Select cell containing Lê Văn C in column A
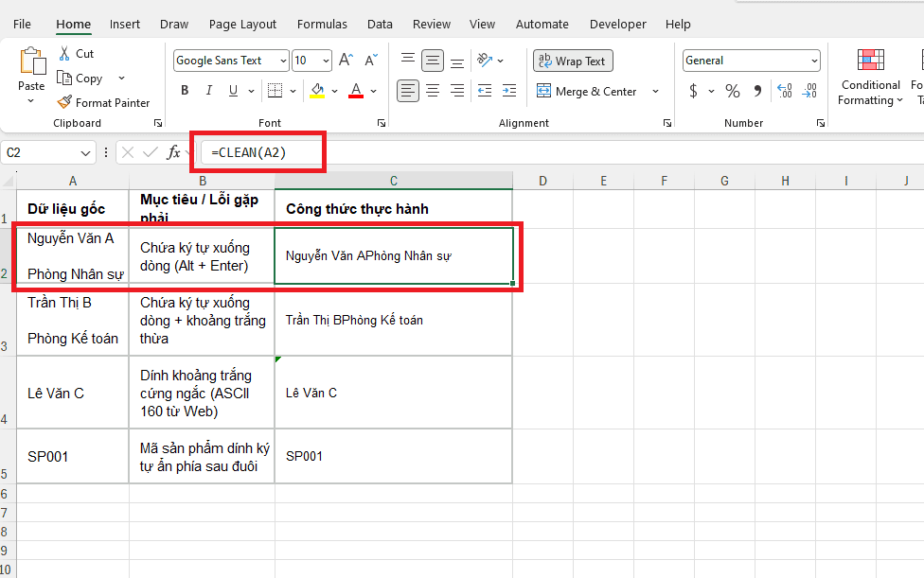Viewport: 924px width, 578px height. tap(73, 393)
